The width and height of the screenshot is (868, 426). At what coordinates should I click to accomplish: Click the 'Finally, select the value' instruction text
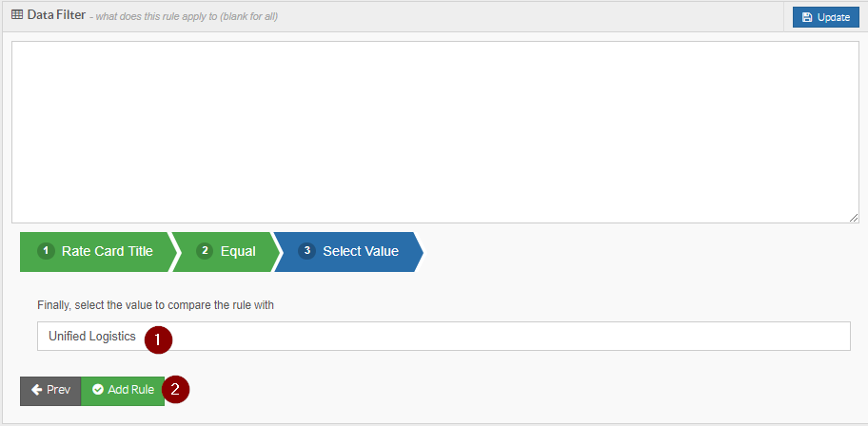pyautogui.click(x=155, y=305)
